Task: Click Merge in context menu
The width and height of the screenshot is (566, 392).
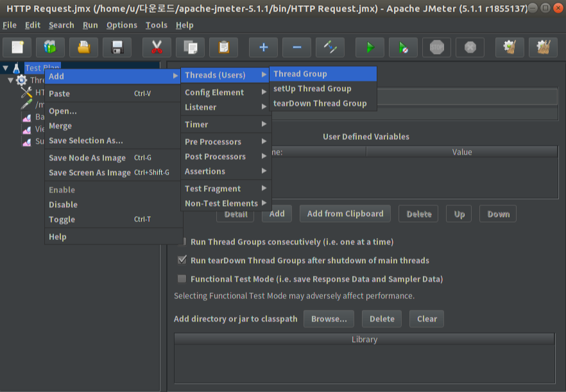Action: pos(113,126)
